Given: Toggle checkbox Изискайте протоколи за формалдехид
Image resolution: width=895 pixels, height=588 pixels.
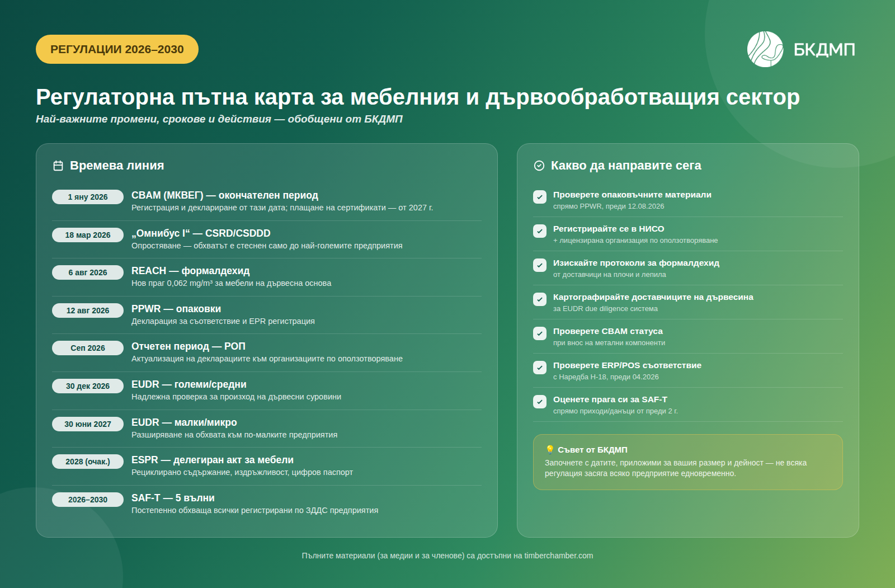Looking at the screenshot, I should (540, 265).
